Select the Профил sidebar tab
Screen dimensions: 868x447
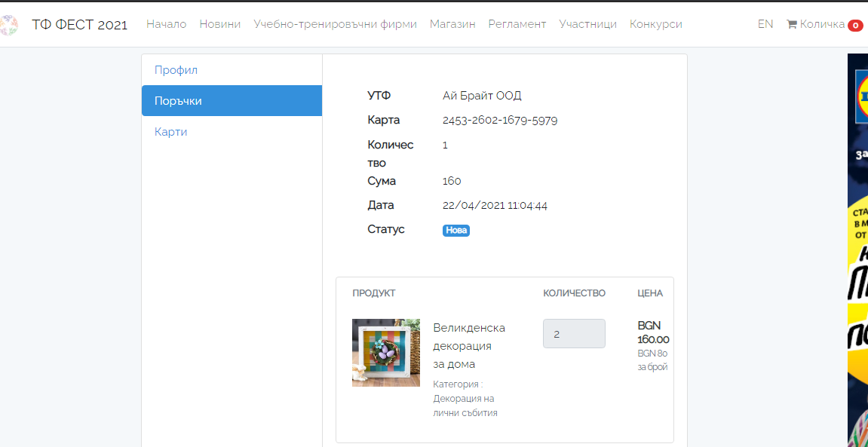(x=232, y=69)
